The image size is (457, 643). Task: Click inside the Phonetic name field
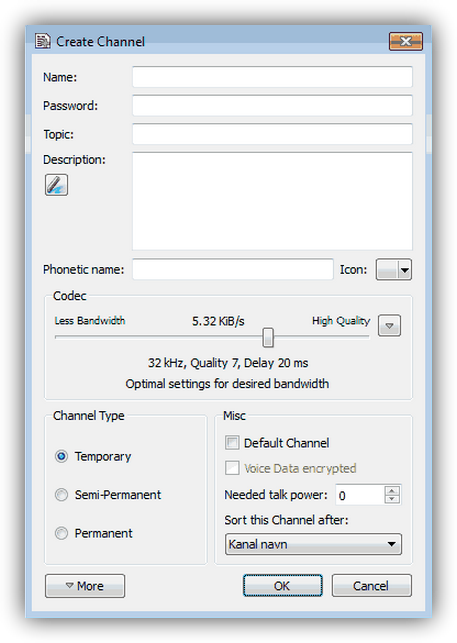coord(233,269)
